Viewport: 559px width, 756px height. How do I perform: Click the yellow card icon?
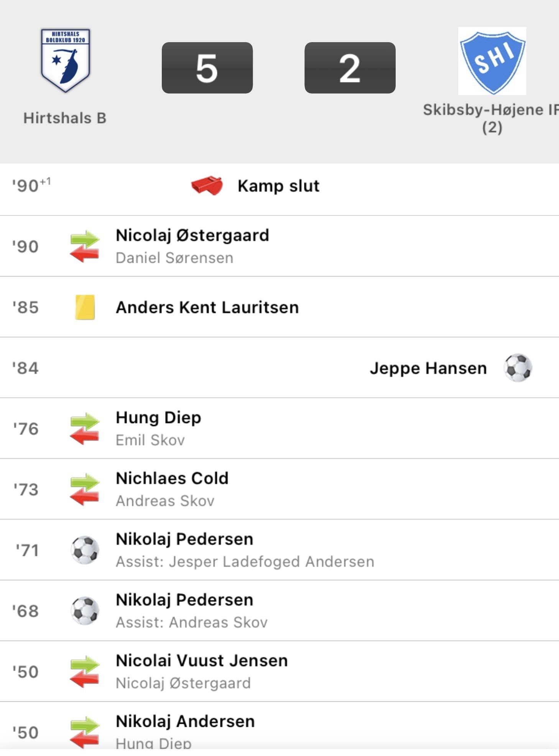coord(85,307)
